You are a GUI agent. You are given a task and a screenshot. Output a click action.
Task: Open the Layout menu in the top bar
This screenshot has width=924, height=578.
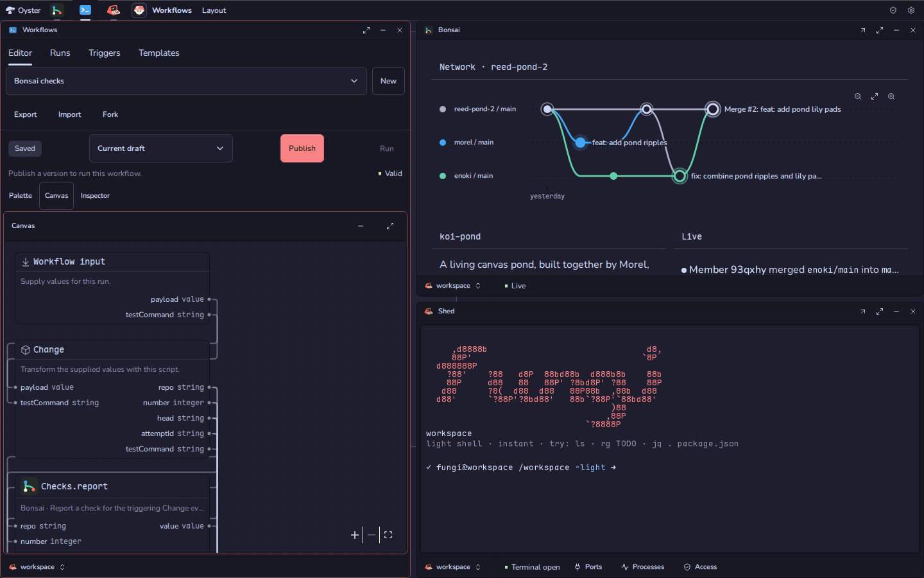click(214, 10)
